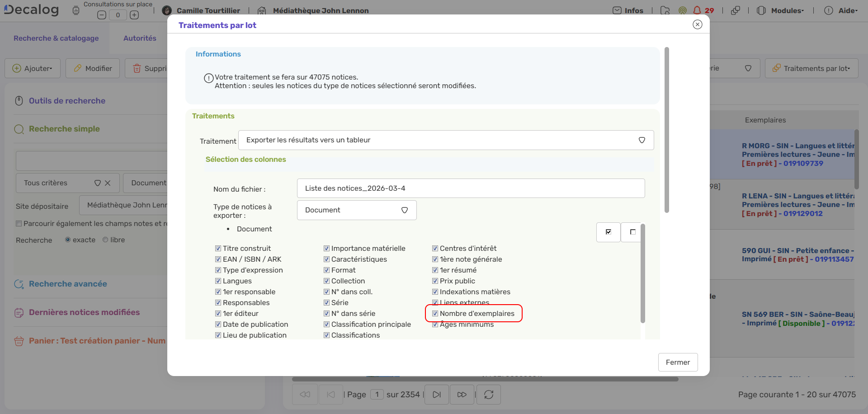Disable the Titre construit column checkbox
This screenshot has width=868, height=414.
click(x=218, y=248)
